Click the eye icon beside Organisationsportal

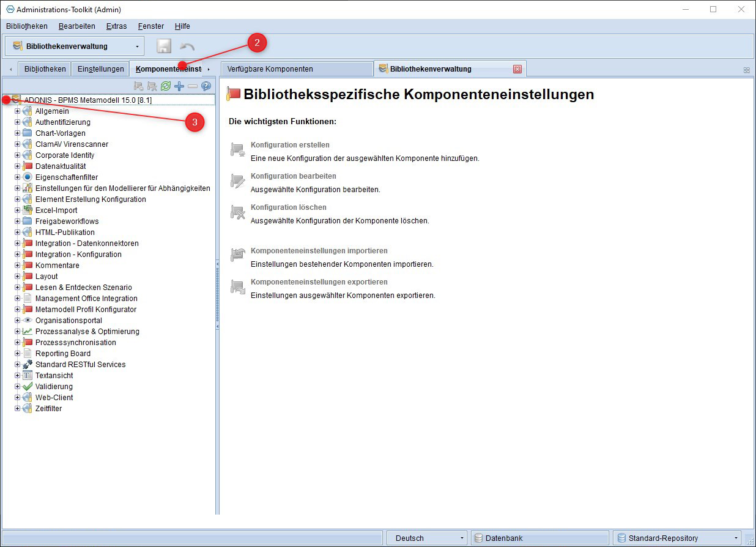pos(28,321)
